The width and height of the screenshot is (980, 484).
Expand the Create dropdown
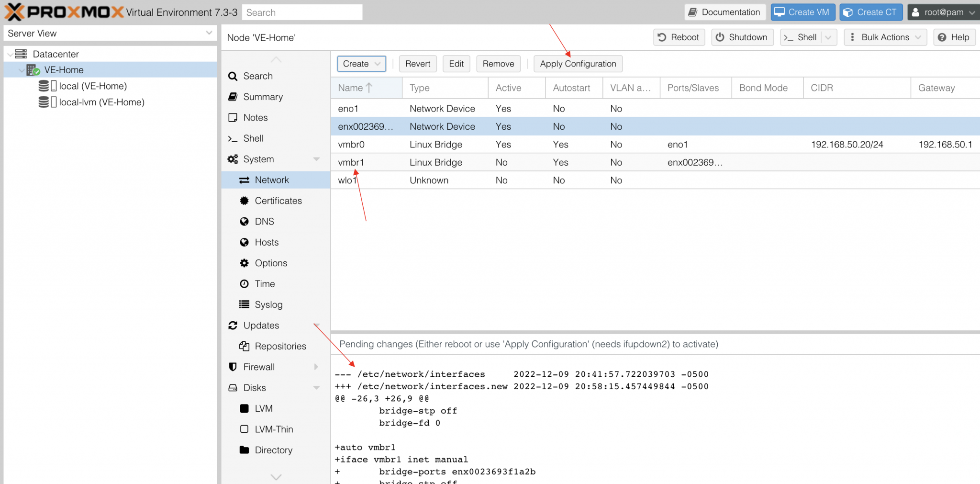361,63
